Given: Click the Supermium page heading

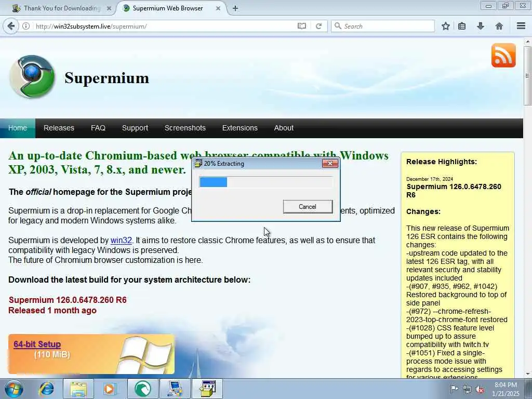Looking at the screenshot, I should click(107, 78).
